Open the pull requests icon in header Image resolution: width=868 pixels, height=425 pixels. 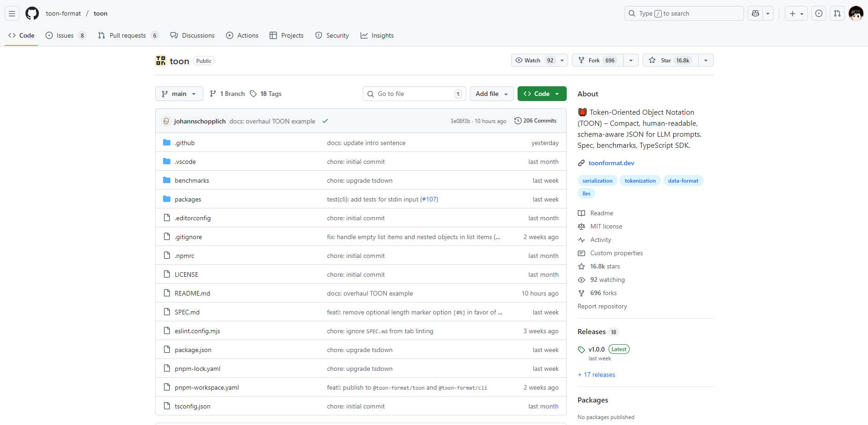(x=837, y=13)
